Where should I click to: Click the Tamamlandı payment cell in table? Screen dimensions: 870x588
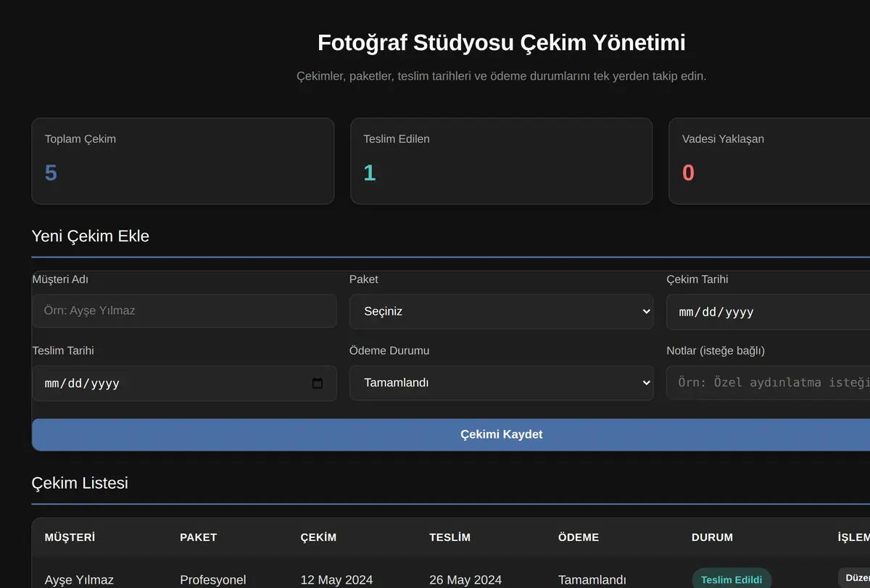point(592,580)
